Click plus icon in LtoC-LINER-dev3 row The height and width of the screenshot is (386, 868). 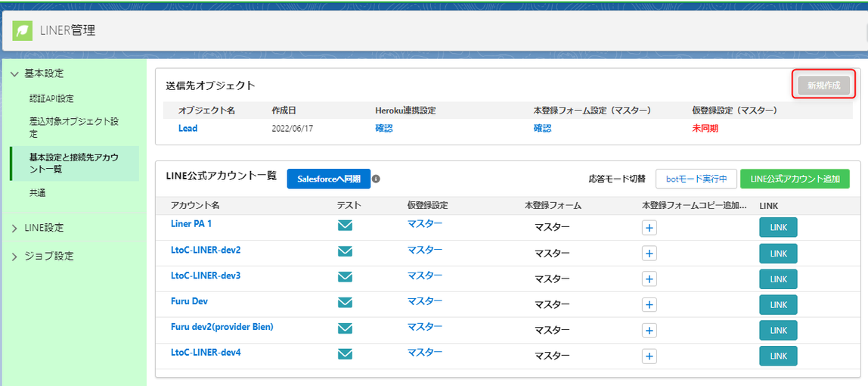click(x=649, y=279)
